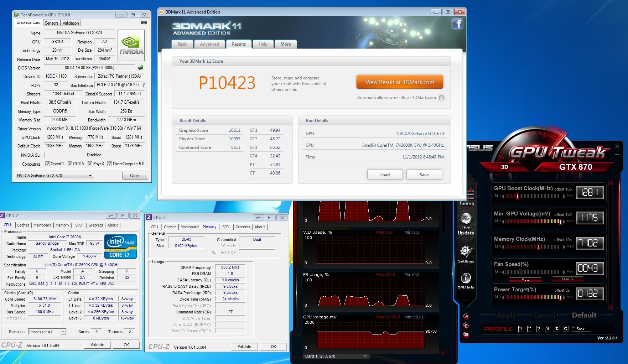Screen dimensions: 628x364
Task: Open the Processor #1 selection dropdown
Action: click(x=47, y=332)
